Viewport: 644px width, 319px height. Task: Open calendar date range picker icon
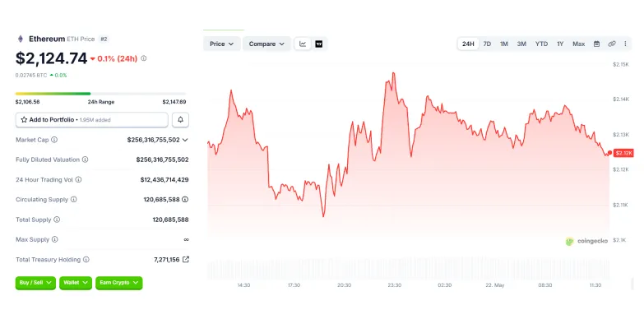[597, 44]
